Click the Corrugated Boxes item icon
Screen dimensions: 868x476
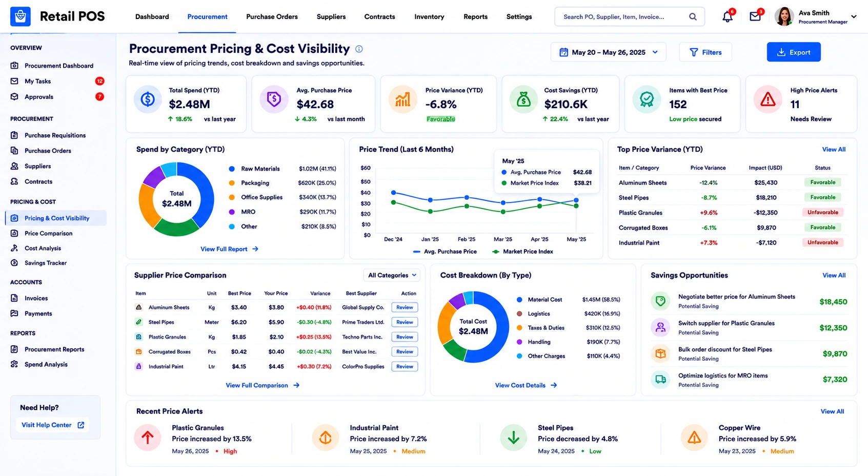point(138,352)
